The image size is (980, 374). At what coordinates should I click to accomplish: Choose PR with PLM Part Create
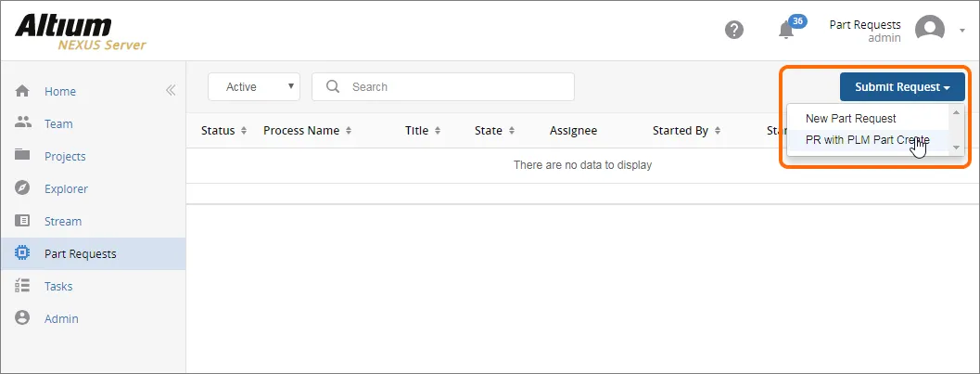click(x=868, y=140)
